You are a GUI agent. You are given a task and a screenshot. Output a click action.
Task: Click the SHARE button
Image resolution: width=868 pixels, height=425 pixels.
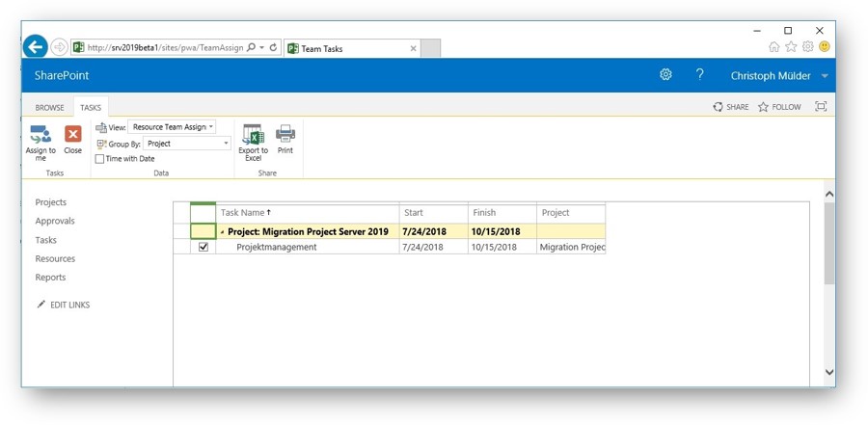click(x=731, y=107)
